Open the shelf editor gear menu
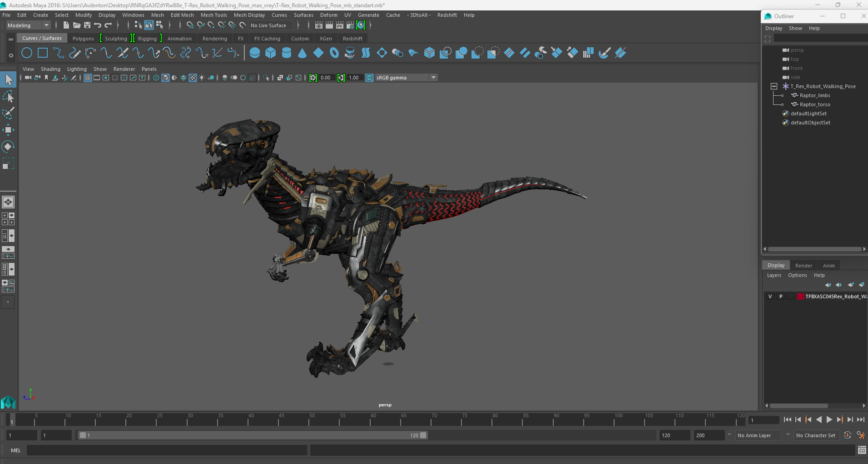Screen dimensions: 868x464 10,55
